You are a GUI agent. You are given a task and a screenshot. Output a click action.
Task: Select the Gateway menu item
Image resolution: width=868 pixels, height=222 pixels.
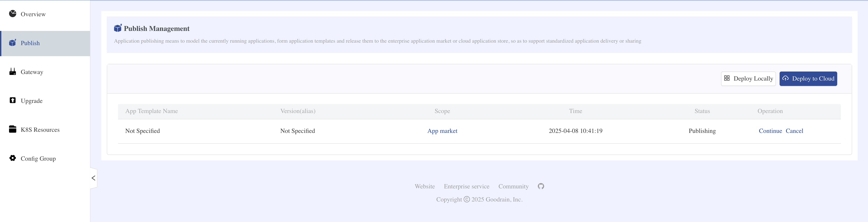point(45,72)
